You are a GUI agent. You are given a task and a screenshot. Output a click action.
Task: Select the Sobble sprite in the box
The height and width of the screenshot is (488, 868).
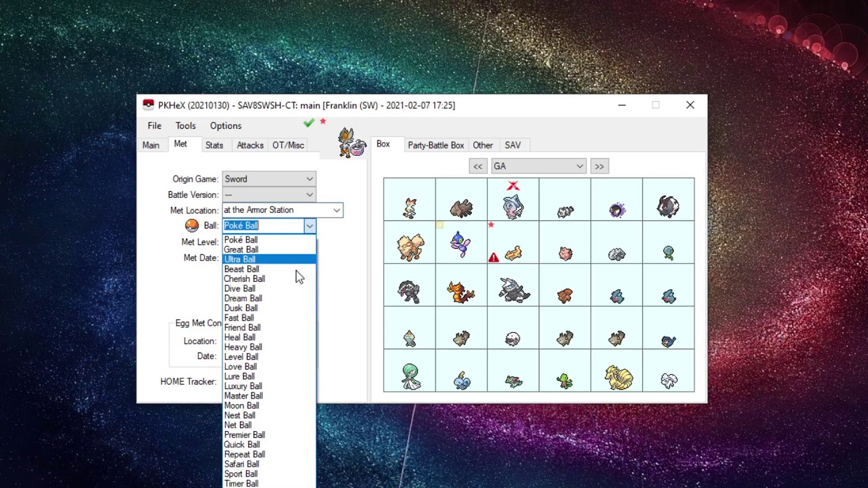point(461,380)
